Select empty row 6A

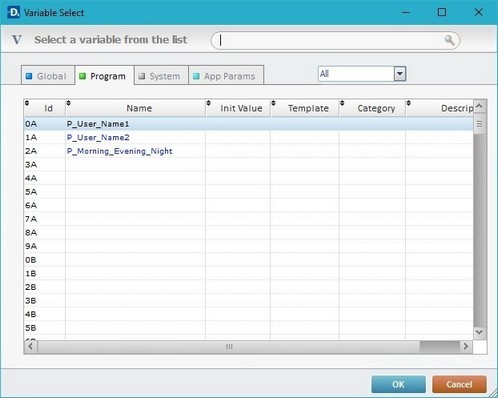tap(248, 205)
